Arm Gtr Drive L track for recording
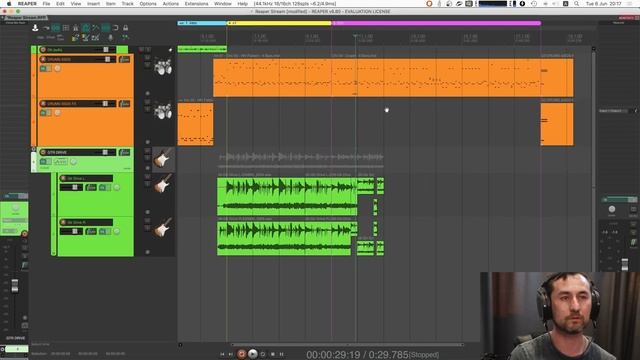Image resolution: width=640 pixels, height=360 pixels. click(x=63, y=178)
